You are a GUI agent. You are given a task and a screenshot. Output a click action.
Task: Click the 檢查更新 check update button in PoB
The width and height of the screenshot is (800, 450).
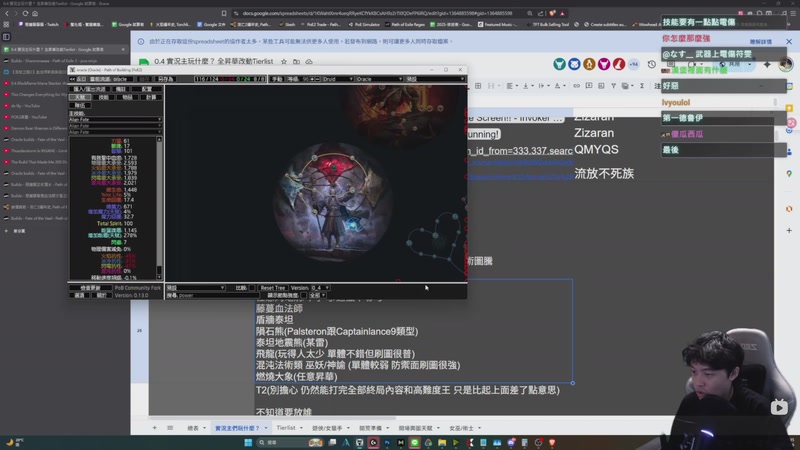(x=90, y=288)
